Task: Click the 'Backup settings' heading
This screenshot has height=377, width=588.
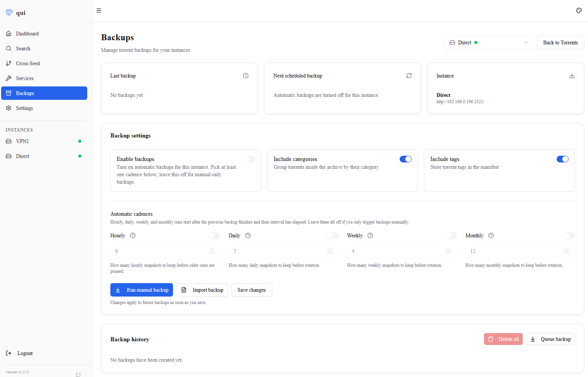Action: point(131,136)
